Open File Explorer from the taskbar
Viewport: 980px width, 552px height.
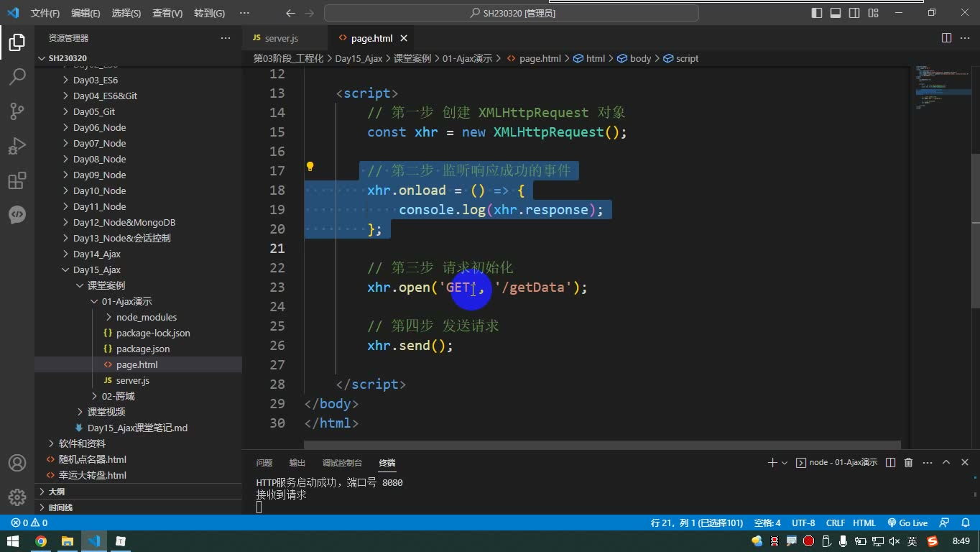68,541
